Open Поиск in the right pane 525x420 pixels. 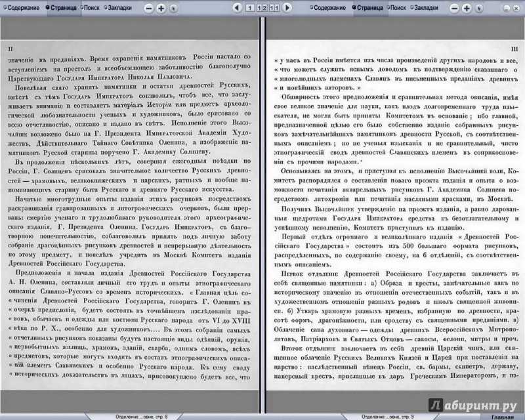point(396,8)
